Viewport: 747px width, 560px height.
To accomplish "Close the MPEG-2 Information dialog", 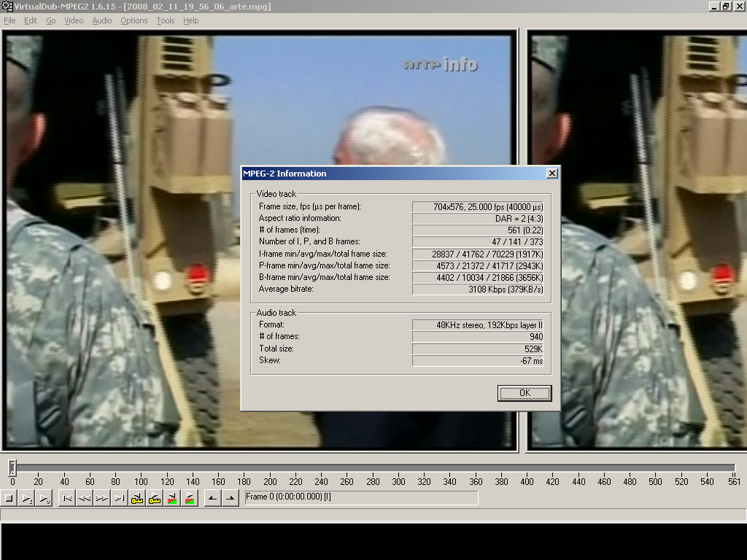I will 551,174.
